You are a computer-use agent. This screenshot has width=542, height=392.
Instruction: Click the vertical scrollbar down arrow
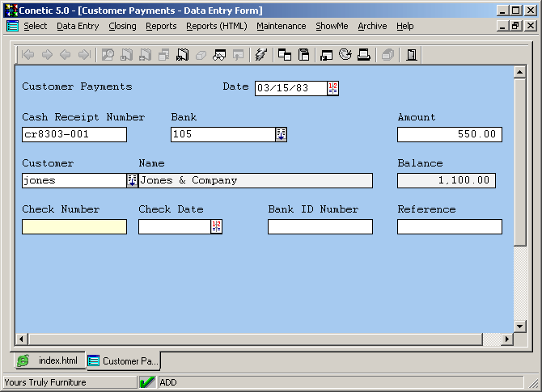(520, 326)
